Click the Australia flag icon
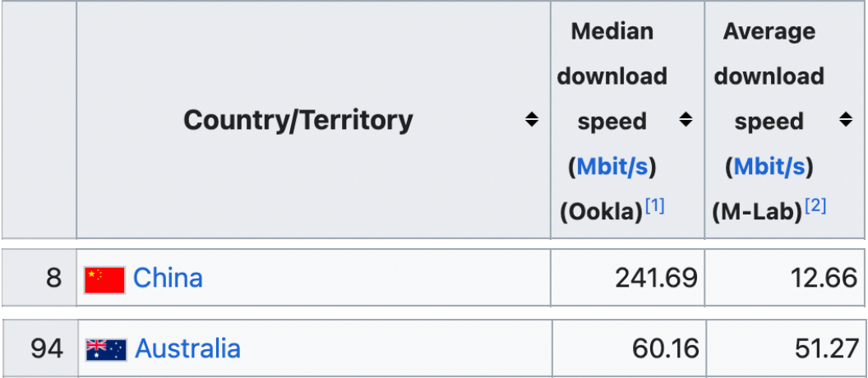Viewport: 868px width, 378px height. (x=106, y=350)
